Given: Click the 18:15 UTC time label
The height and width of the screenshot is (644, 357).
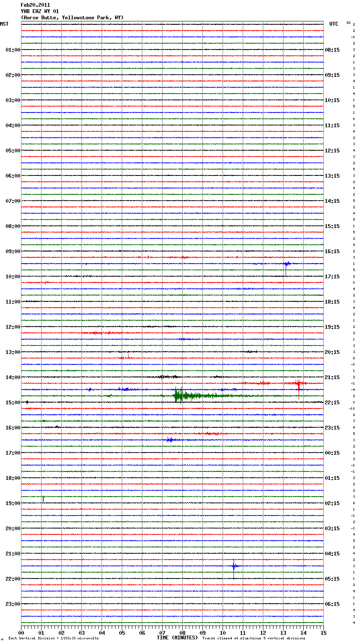Looking at the screenshot, I should tap(332, 302).
